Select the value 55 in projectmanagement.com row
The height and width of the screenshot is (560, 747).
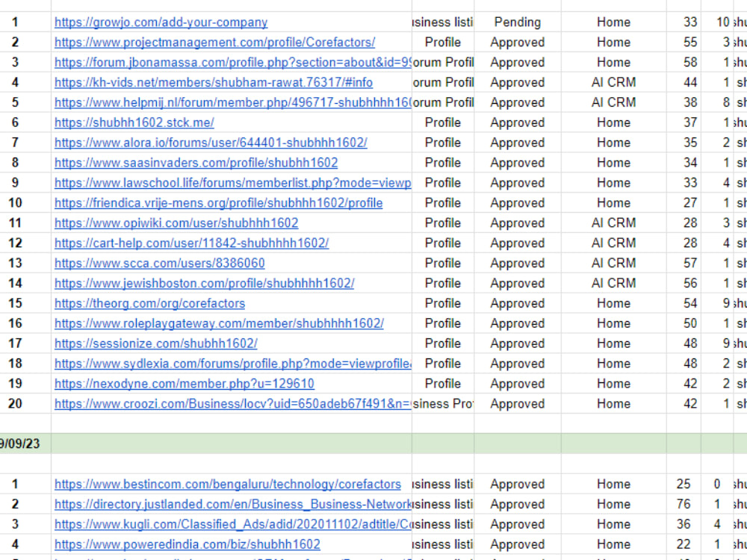(x=684, y=43)
